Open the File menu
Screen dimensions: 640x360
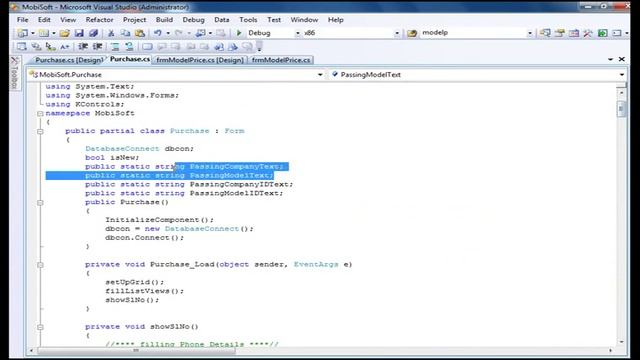22,20
